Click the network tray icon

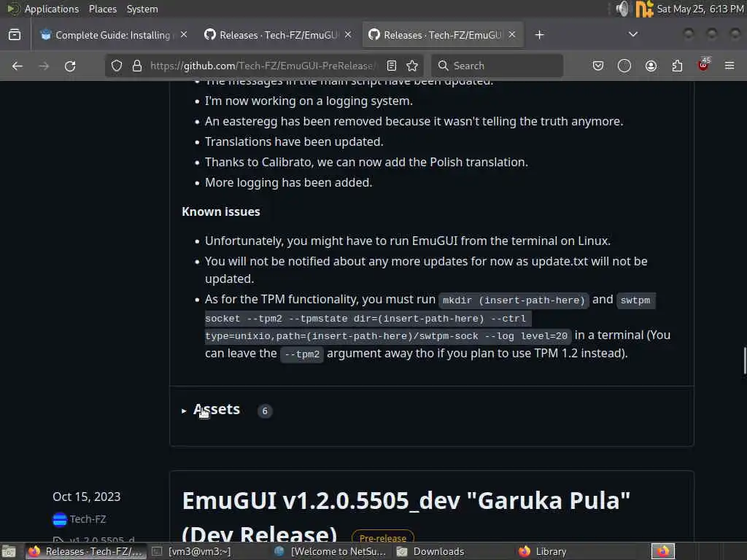[x=643, y=9]
